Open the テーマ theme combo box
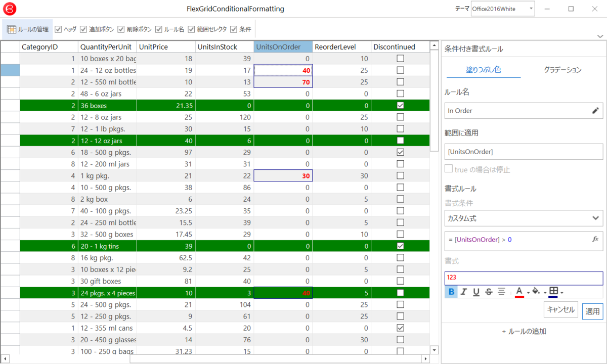This screenshot has height=364, width=607. point(502,9)
